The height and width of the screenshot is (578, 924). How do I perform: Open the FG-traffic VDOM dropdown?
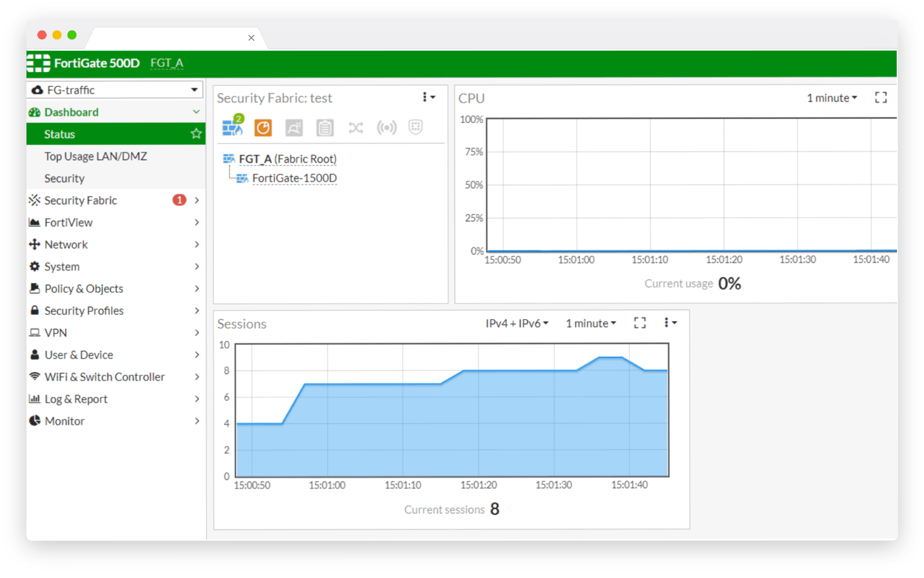[x=115, y=90]
